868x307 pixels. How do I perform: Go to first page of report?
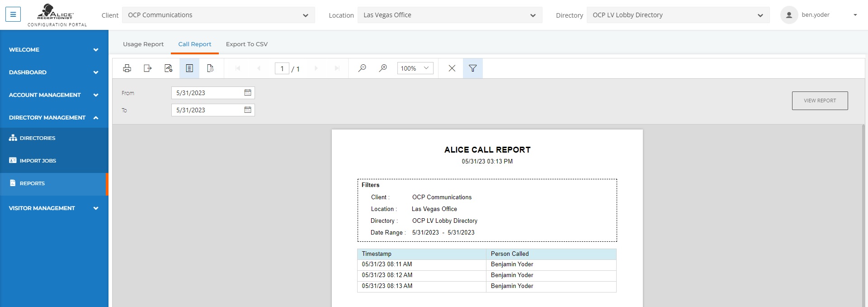click(x=238, y=68)
